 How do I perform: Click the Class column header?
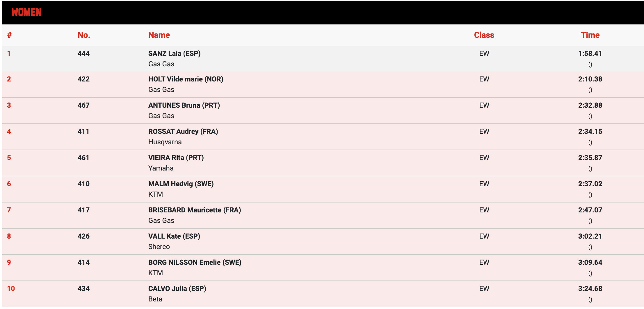(x=484, y=35)
